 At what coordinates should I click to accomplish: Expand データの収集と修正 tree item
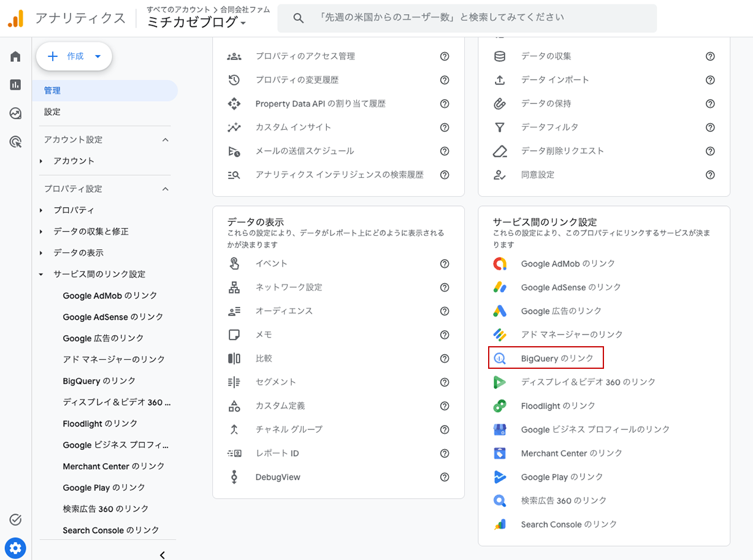(x=41, y=232)
